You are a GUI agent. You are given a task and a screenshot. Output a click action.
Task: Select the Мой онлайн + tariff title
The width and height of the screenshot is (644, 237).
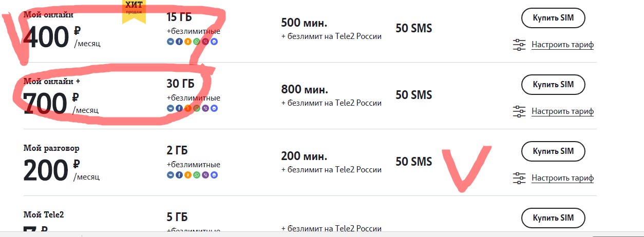click(x=52, y=81)
